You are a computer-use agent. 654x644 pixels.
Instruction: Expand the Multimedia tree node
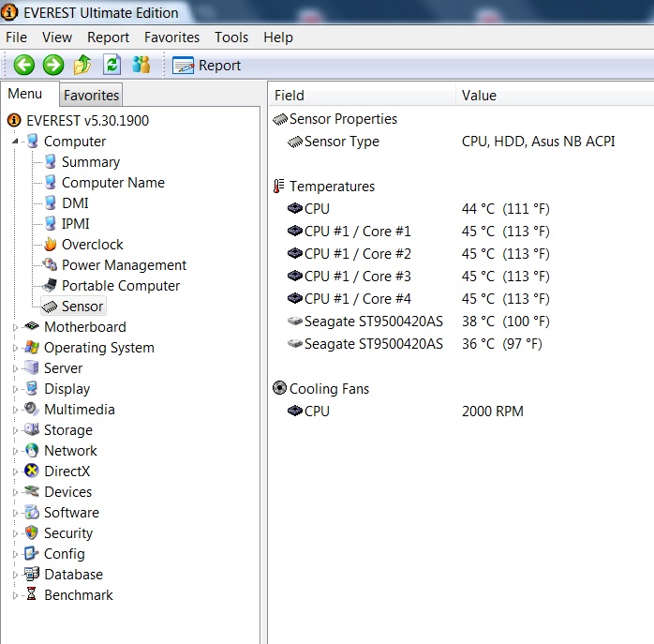point(15,410)
